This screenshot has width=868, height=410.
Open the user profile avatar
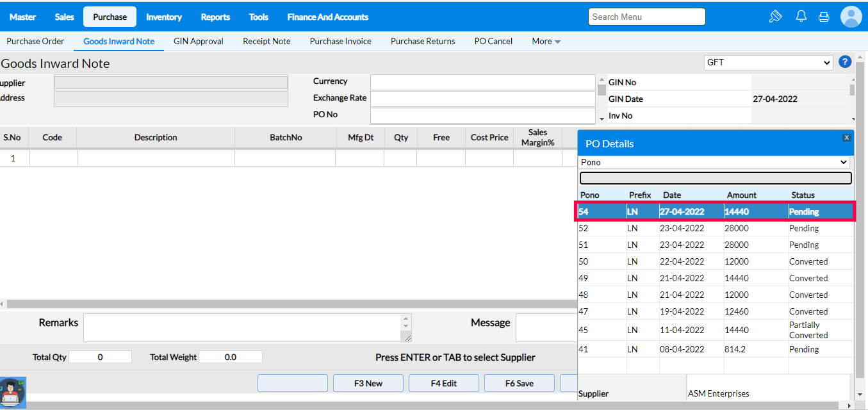point(851,17)
